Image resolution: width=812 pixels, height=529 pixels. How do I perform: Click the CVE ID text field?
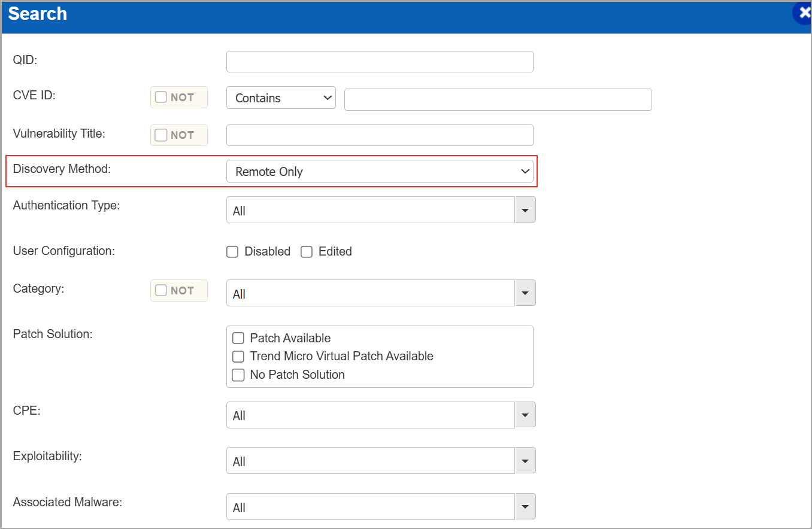pos(498,99)
